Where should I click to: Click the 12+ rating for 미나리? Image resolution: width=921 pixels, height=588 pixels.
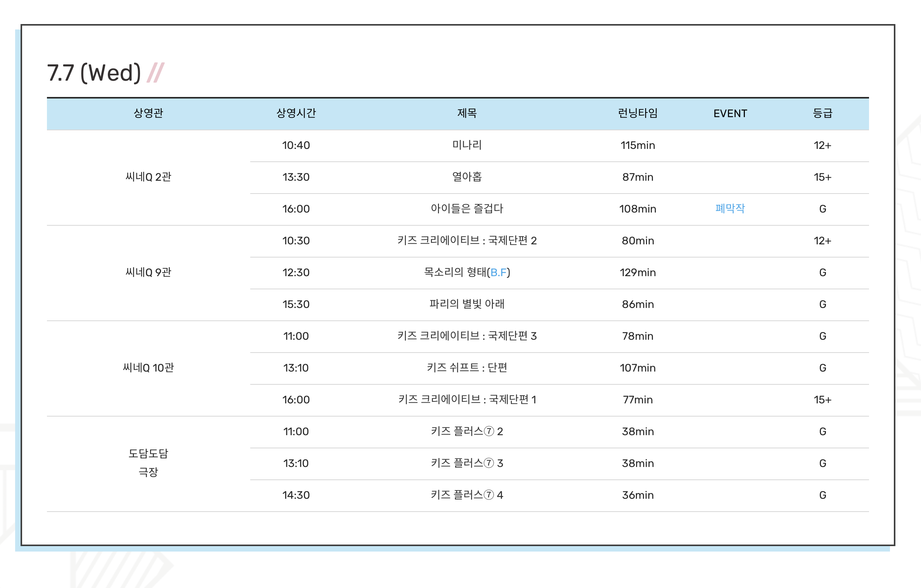click(822, 145)
